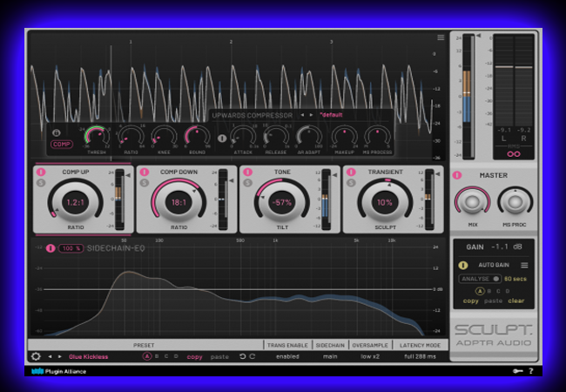Select Auto Gain slot A

coord(480,291)
